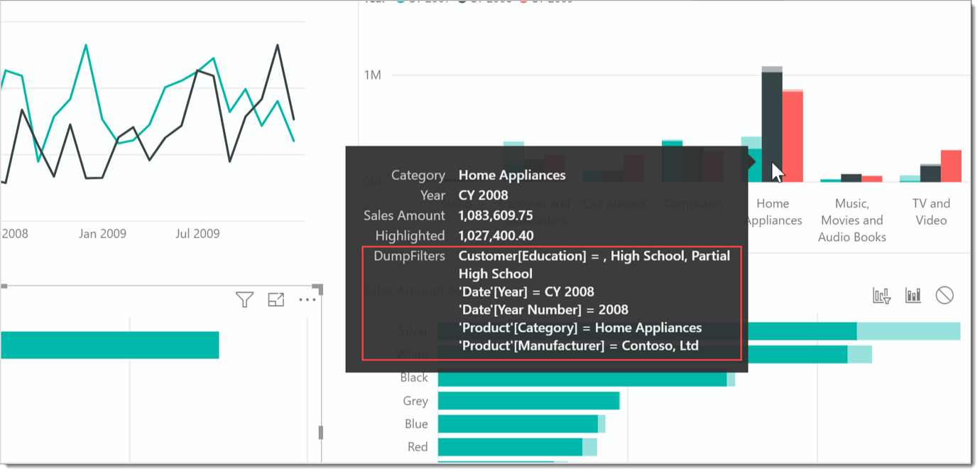The image size is (980, 472).
Task: Click the Home Appliances axis label
Action: tap(773, 212)
